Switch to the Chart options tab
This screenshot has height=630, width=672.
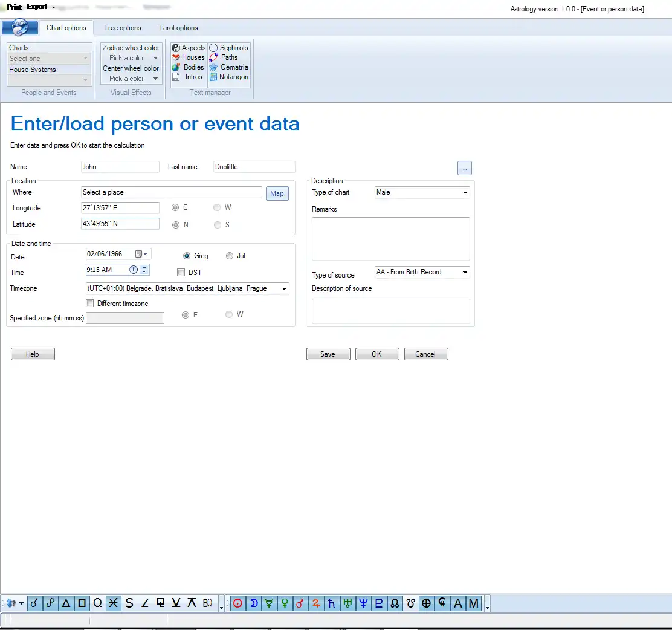click(x=66, y=28)
